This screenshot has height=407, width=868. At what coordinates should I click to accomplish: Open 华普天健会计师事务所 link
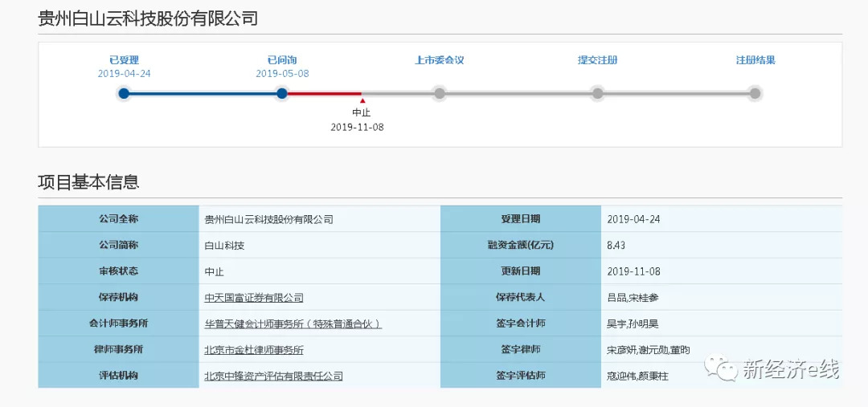pyautogui.click(x=293, y=324)
